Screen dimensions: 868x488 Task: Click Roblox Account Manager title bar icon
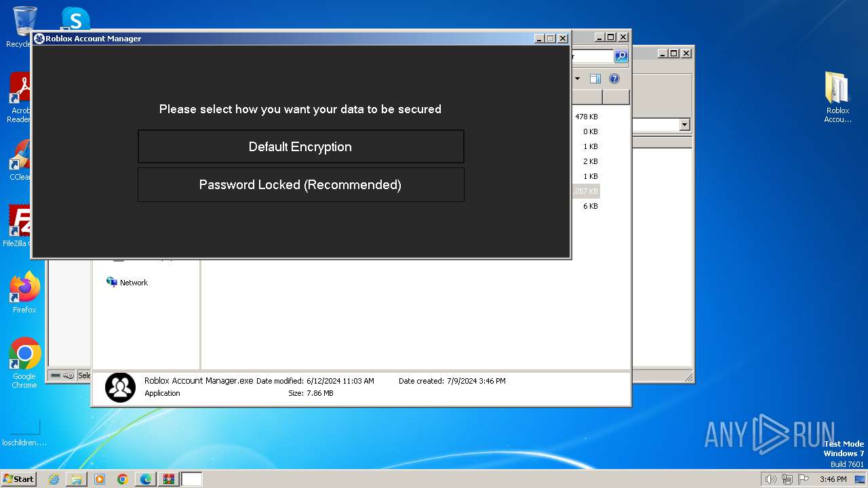click(x=39, y=39)
